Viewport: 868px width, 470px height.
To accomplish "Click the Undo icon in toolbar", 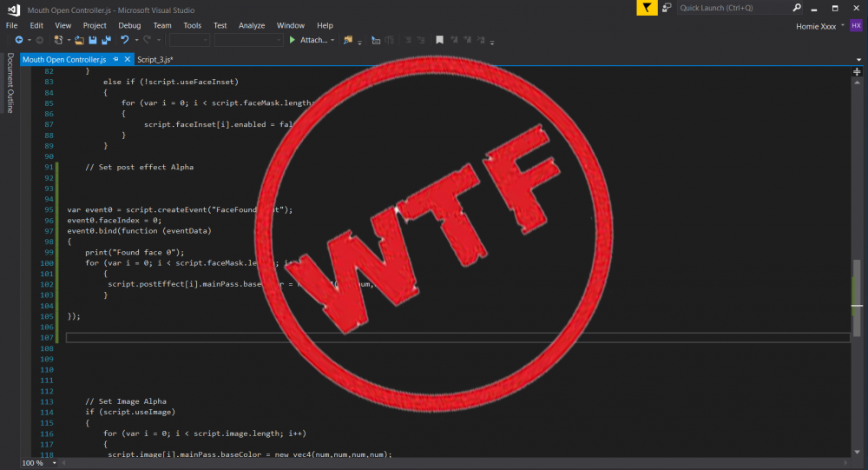I will [x=125, y=40].
